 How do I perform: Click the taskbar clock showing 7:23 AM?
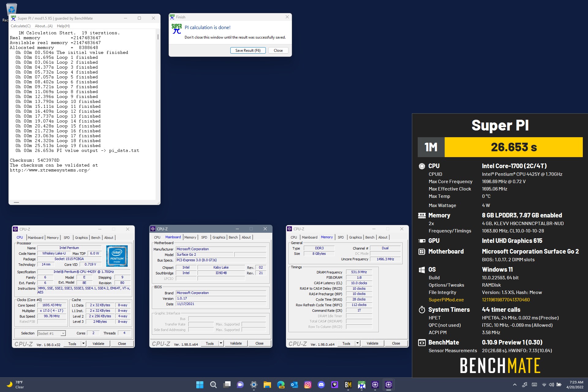575,385
